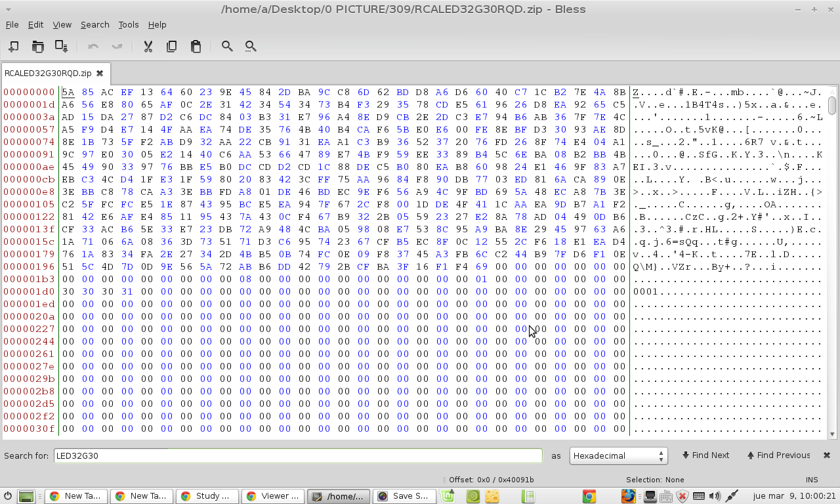Click the Paste clipboard icon
840x504 pixels.
tap(196, 46)
